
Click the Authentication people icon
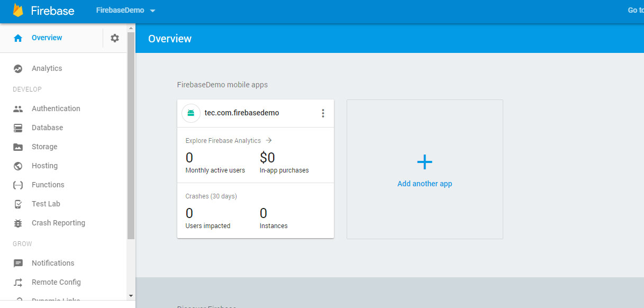coord(18,109)
